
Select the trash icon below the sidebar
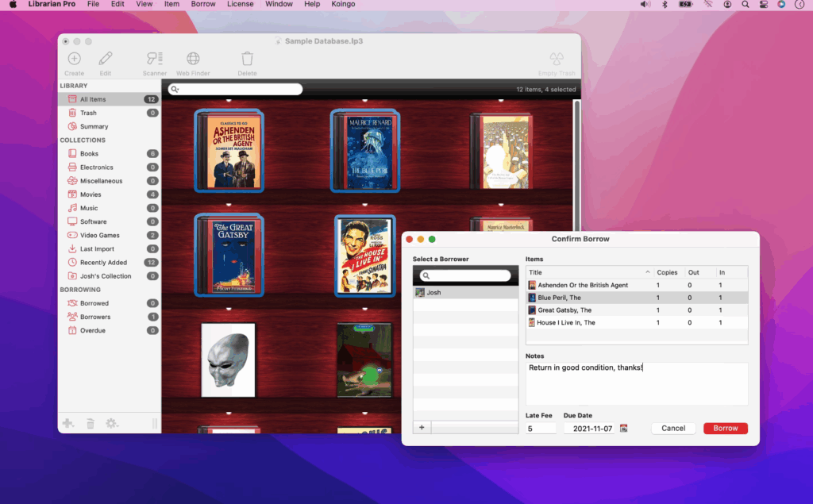91,423
